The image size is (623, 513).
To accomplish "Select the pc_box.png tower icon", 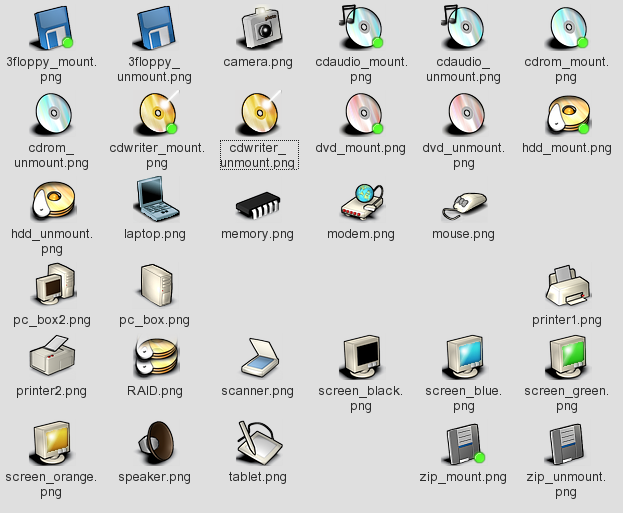I will tap(155, 285).
